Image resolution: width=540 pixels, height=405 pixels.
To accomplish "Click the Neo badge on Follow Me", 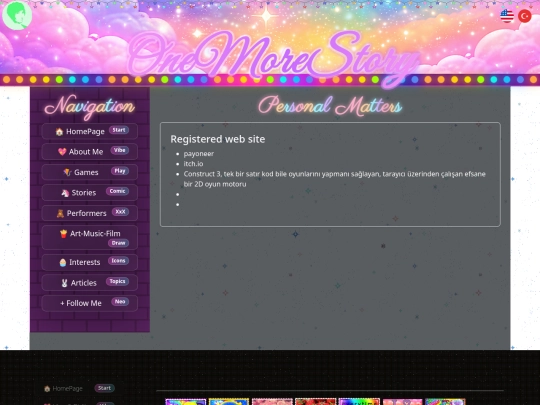I will [x=120, y=302].
